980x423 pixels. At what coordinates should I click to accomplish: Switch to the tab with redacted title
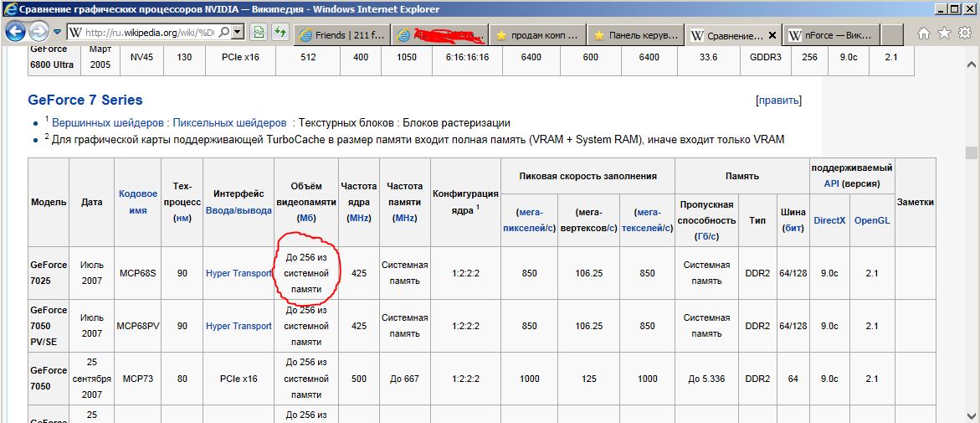coord(440,35)
